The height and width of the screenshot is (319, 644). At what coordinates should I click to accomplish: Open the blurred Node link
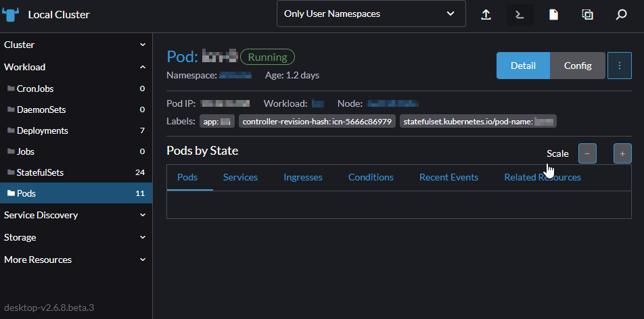pos(392,103)
